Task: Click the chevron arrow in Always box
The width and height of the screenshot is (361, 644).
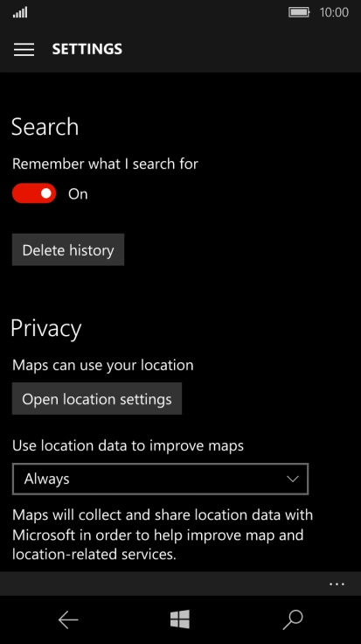Action: pos(293,479)
